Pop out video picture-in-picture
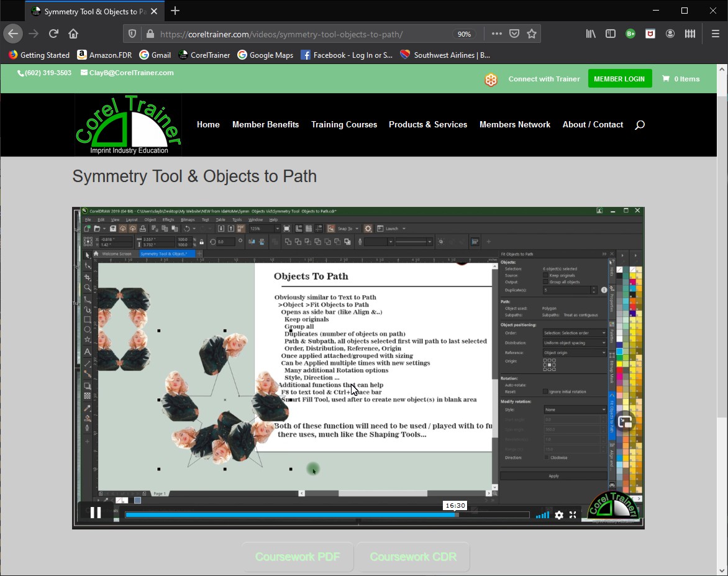The width and height of the screenshot is (728, 576). (x=625, y=423)
